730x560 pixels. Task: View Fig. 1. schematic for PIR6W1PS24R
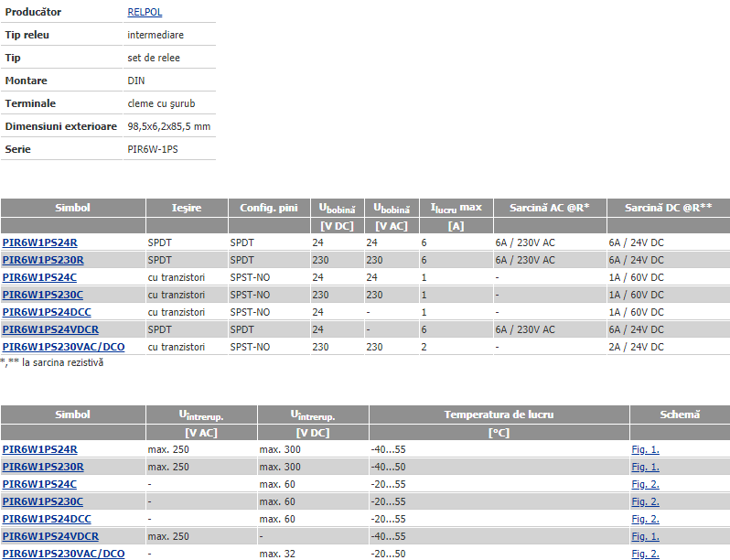point(645,449)
